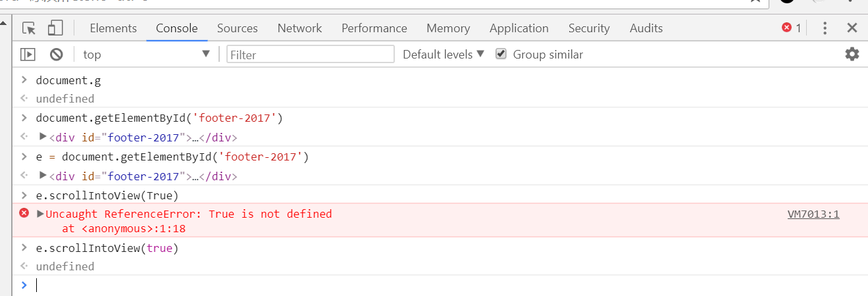868x296 pixels.
Task: Clear the console with the ban icon
Action: [57, 55]
